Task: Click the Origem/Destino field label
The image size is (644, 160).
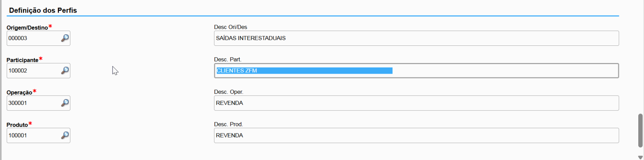Action: coord(27,28)
